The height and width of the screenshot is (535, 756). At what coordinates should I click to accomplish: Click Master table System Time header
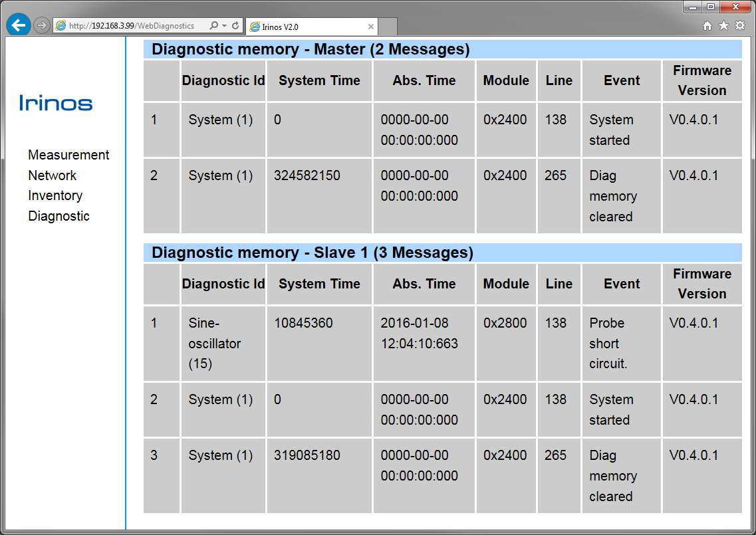tap(319, 80)
